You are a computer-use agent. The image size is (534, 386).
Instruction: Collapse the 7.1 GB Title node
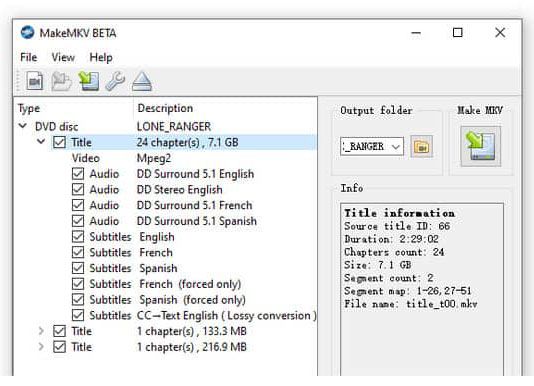[x=41, y=141]
